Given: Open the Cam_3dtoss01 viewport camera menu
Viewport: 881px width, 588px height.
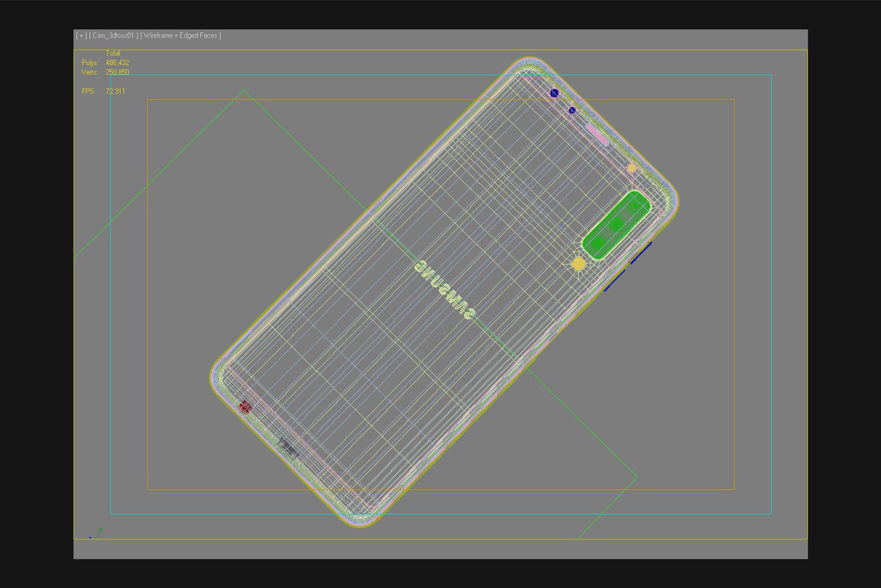Looking at the screenshot, I should (x=113, y=35).
